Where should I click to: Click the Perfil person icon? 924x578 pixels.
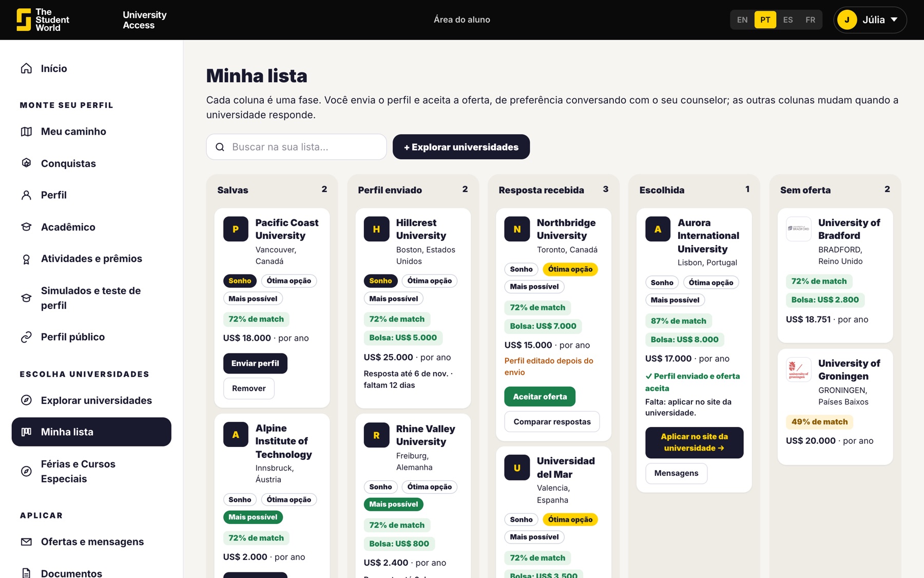26,195
